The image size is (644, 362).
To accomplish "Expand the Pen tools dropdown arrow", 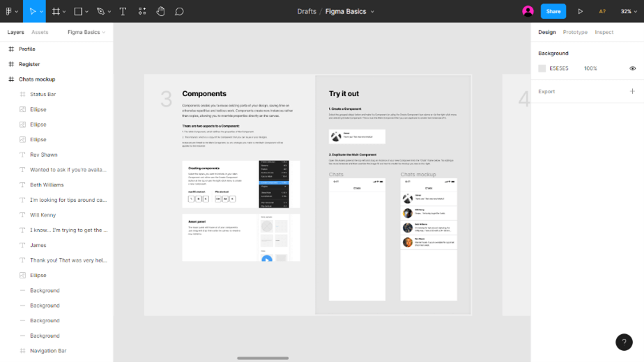I will 109,12.
